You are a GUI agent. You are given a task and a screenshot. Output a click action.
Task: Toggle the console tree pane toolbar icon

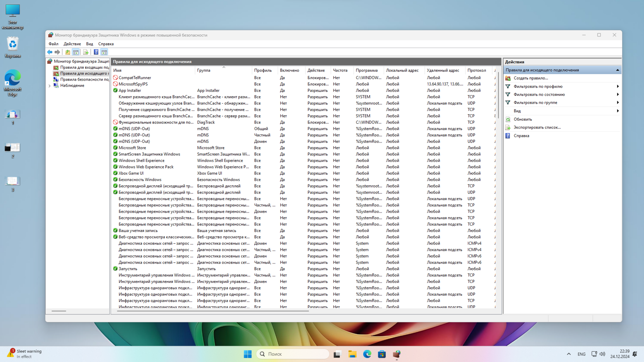[x=76, y=52]
